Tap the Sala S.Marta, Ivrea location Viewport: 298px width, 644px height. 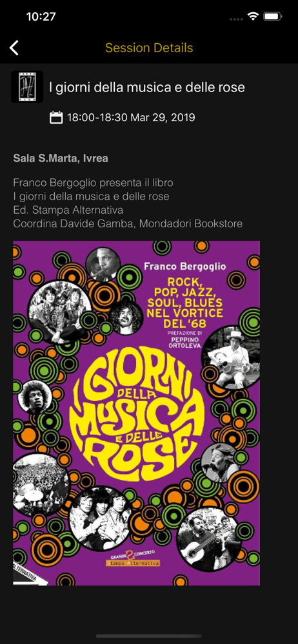point(61,158)
